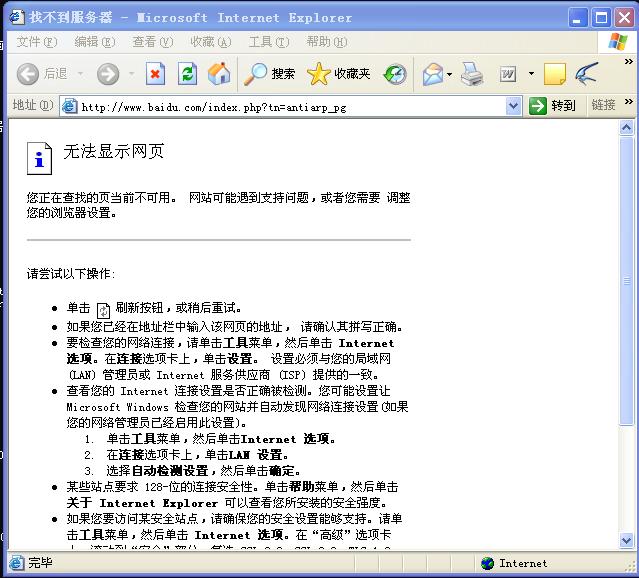
Task: Click the scrollbar up arrow
Action: (626, 128)
